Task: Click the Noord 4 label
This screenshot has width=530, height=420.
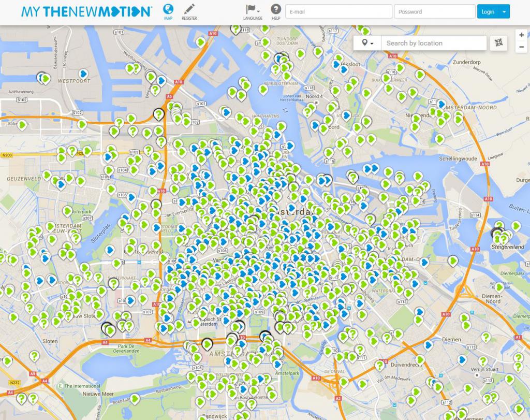Action: pyautogui.click(x=314, y=96)
